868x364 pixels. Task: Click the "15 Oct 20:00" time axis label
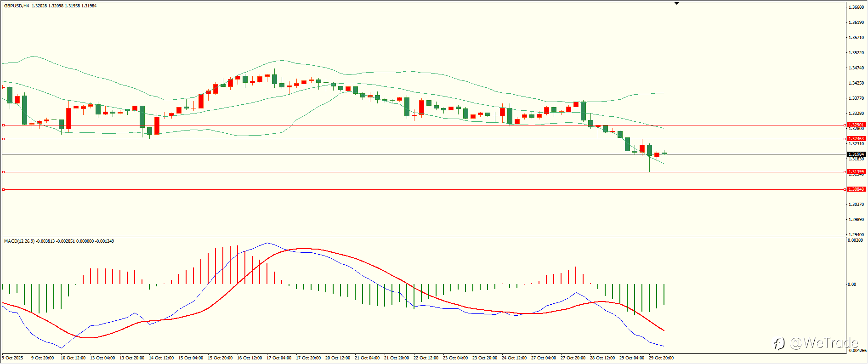(220, 358)
